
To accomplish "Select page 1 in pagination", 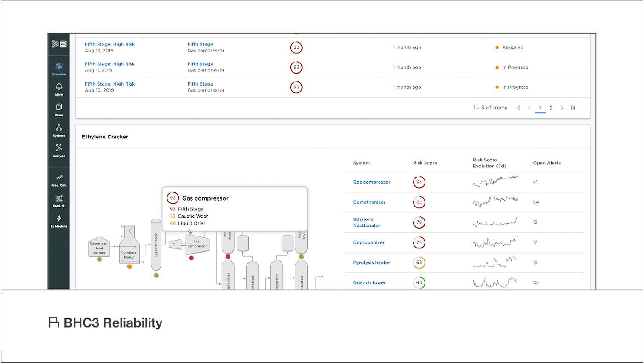I will point(540,108).
